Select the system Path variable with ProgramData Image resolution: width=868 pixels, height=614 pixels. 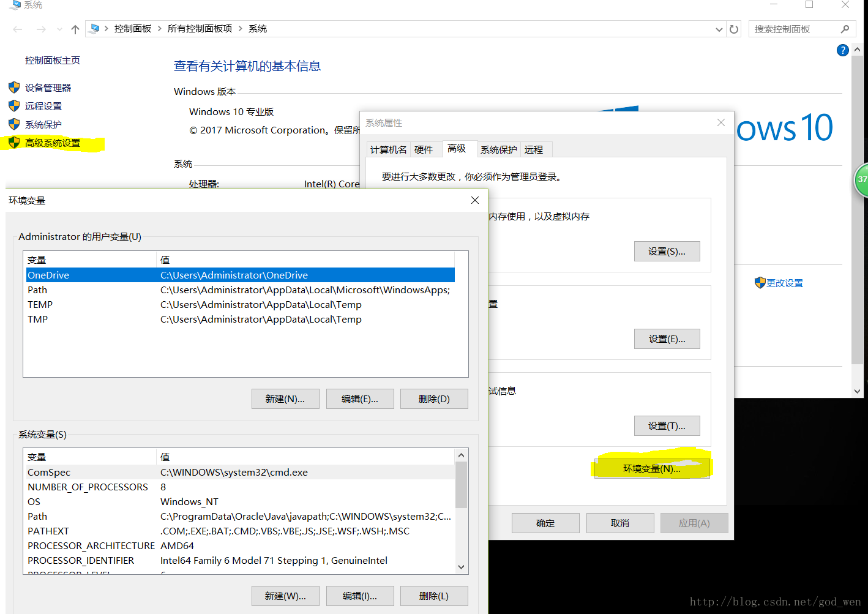tap(240, 516)
